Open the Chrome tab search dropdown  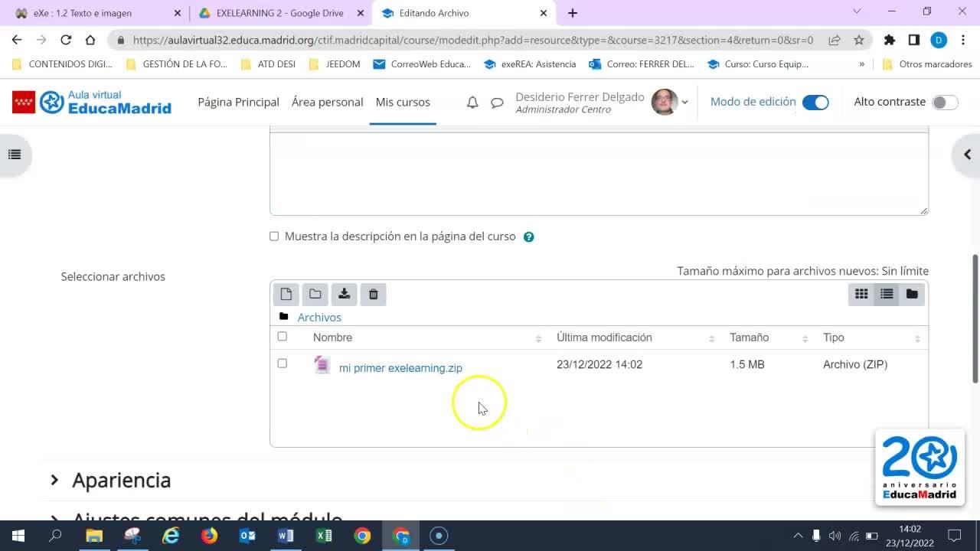pyautogui.click(x=857, y=11)
